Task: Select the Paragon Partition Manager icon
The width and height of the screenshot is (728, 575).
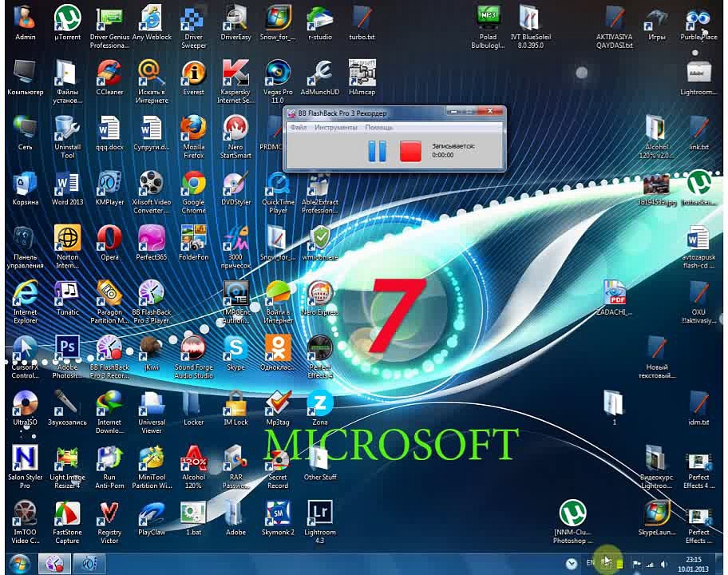Action: (109, 302)
